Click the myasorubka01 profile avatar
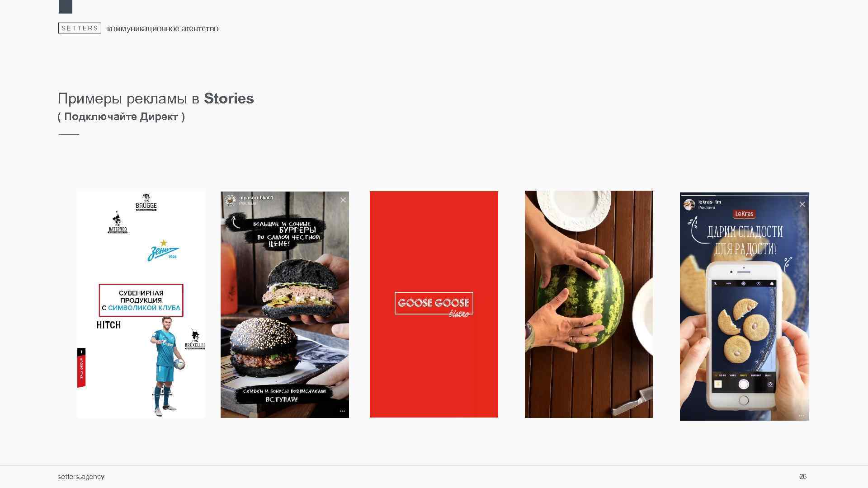 coord(231,200)
